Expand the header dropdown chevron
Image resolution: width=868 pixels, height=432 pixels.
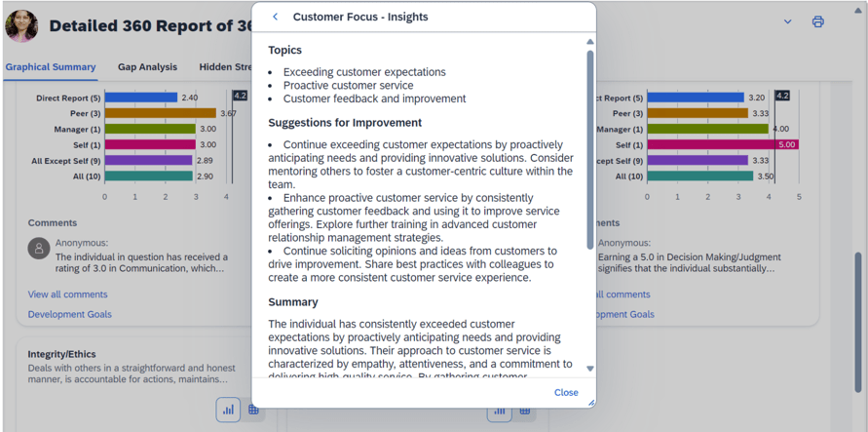pyautogui.click(x=787, y=21)
